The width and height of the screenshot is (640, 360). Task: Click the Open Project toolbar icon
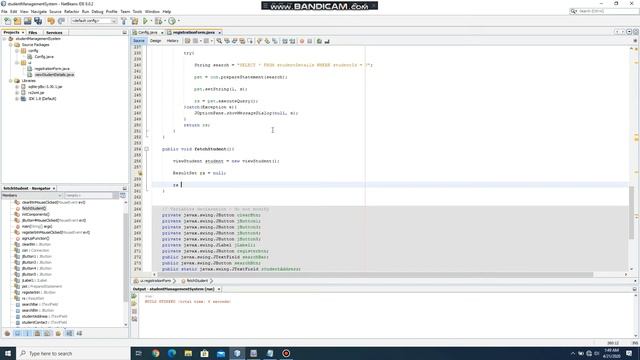point(27,21)
